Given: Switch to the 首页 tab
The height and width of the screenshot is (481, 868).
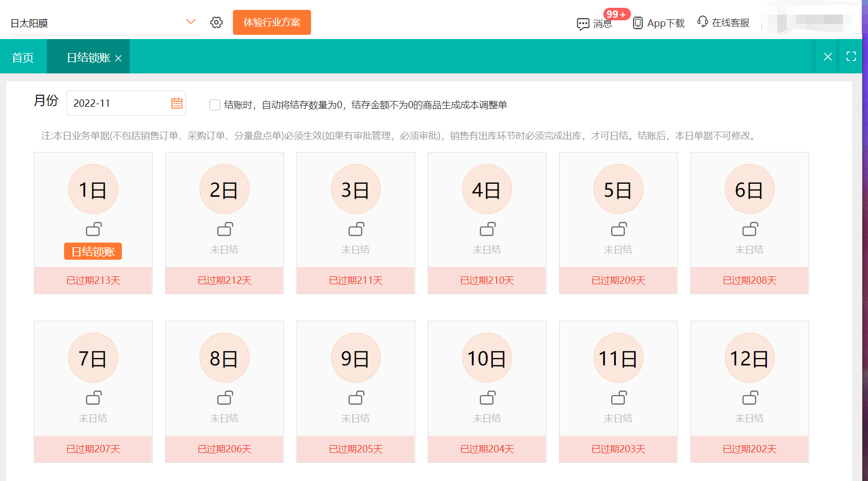Looking at the screenshot, I should tap(22, 56).
